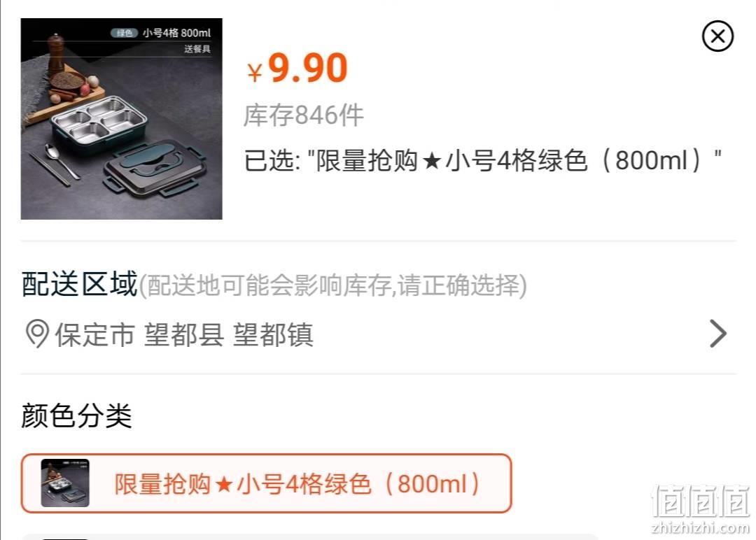Expand delivery area with chevron arrow
The width and height of the screenshot is (756, 540).
click(x=718, y=334)
